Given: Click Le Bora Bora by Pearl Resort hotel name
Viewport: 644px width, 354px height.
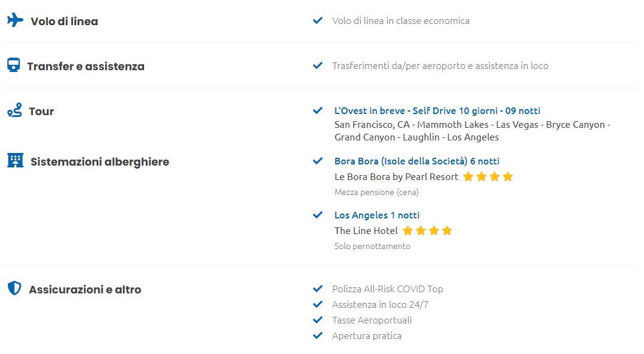Looking at the screenshot, I should point(396,177).
